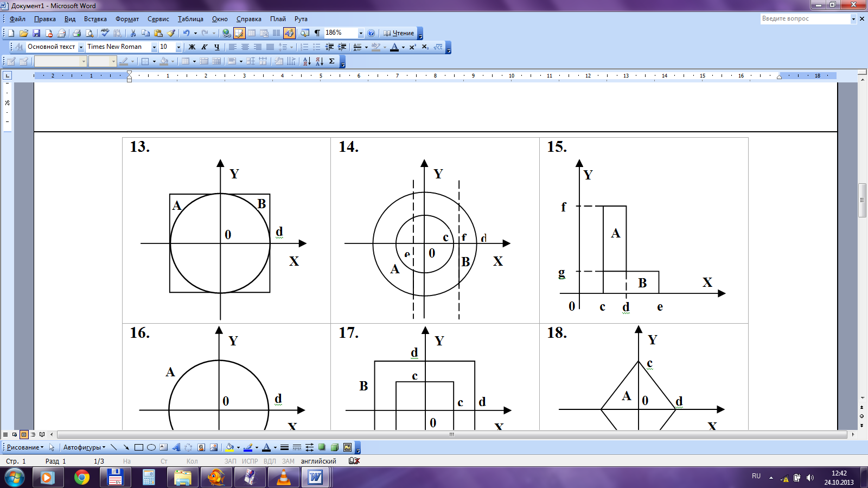868x488 pixels.
Task: Click the Rectangle shape tool in the Drawing toolbar
Action: pos(138,447)
